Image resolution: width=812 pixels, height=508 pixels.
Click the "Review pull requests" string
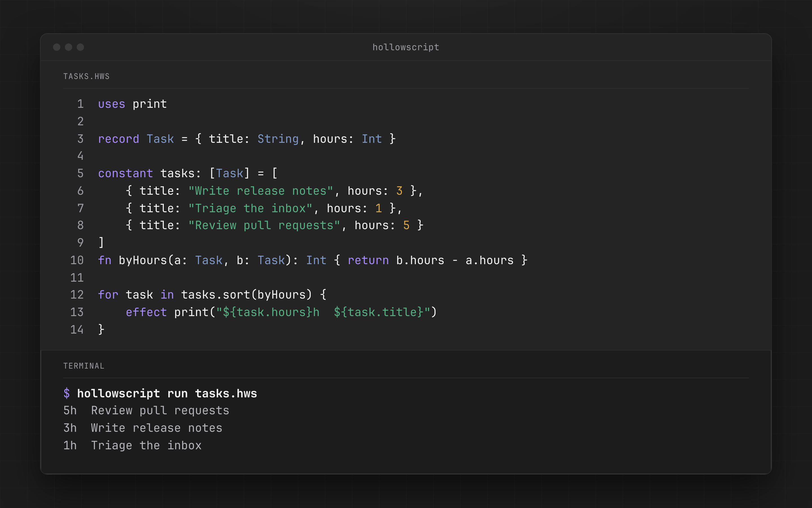(x=264, y=225)
